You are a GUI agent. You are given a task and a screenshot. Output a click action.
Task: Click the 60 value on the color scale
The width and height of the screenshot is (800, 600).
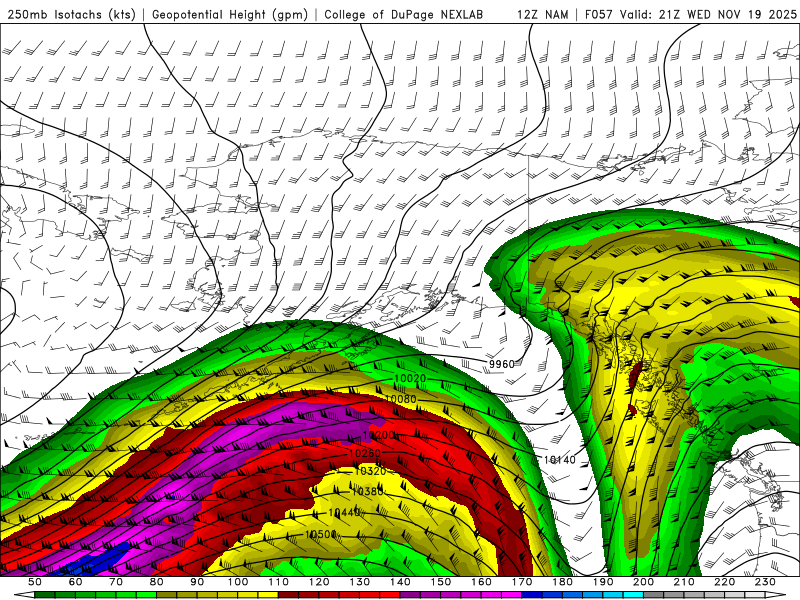coord(76,582)
